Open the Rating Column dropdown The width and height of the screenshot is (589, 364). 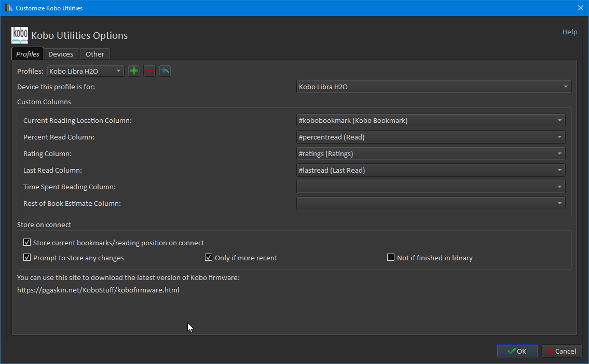coord(431,153)
